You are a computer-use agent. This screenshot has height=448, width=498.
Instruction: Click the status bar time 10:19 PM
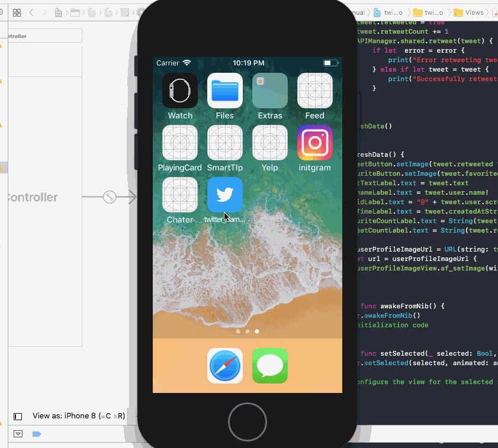[x=248, y=63]
